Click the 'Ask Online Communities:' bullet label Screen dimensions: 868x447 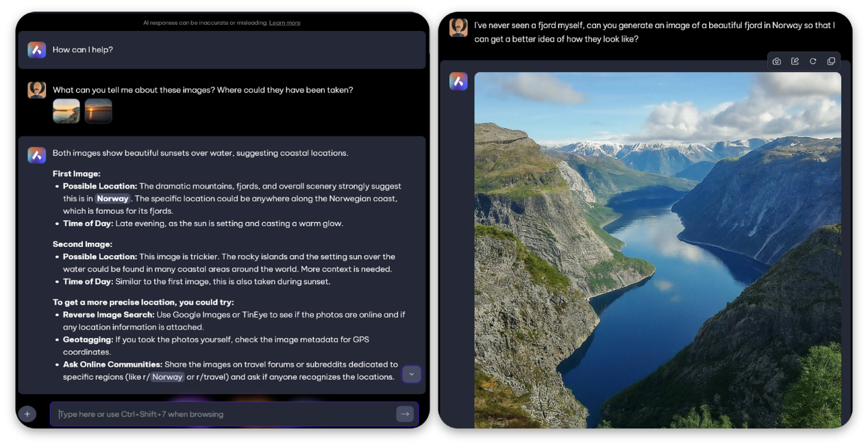112,364
